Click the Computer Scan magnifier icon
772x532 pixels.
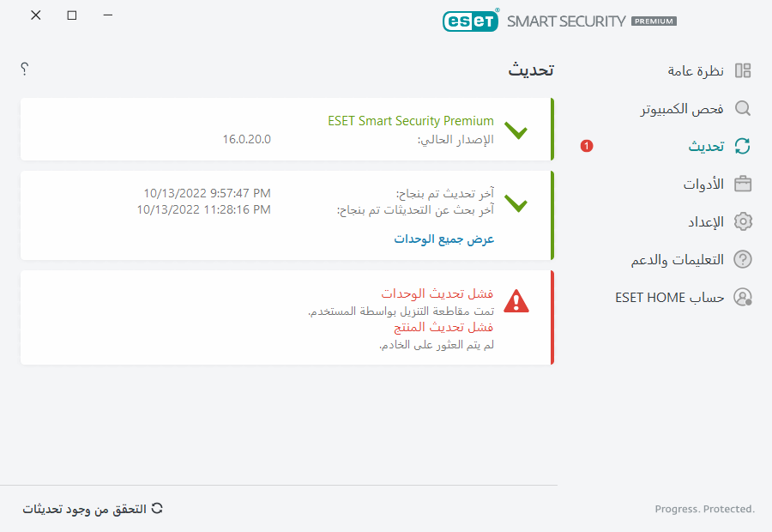coord(743,108)
